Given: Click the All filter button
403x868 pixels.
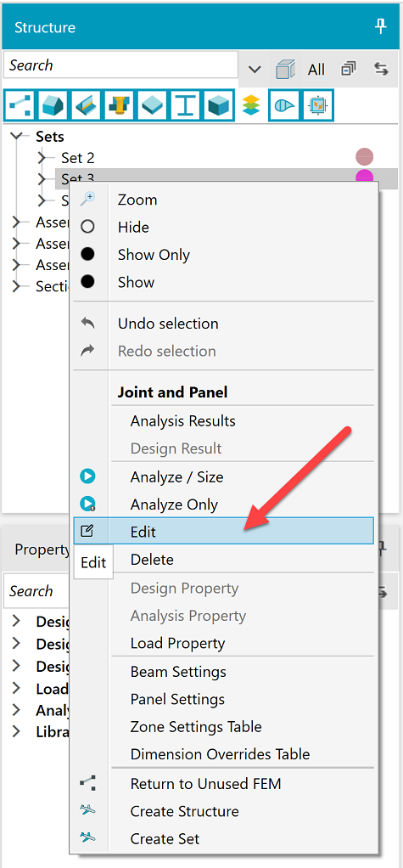Looking at the screenshot, I should (316, 69).
